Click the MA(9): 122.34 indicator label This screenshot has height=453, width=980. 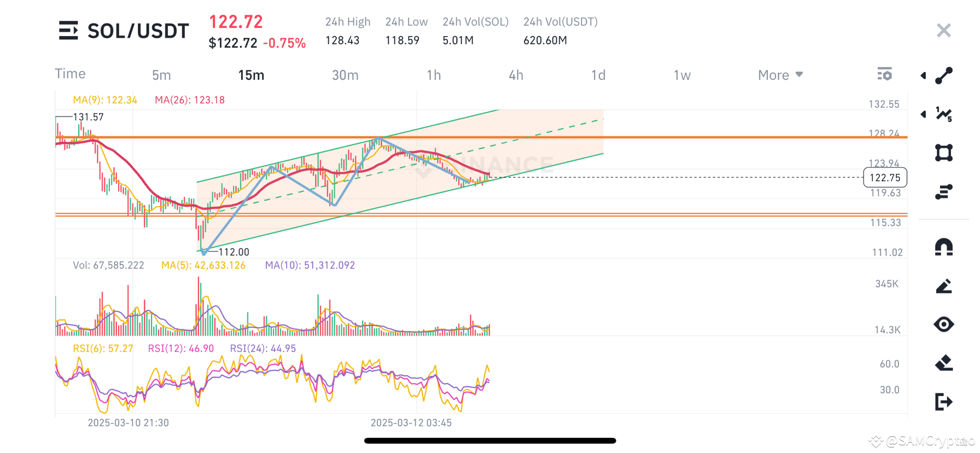pyautogui.click(x=105, y=100)
